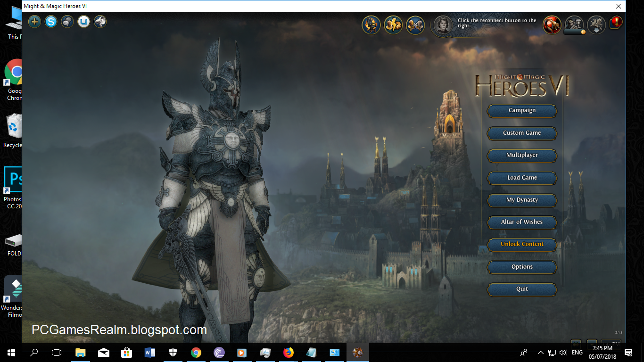644x362 pixels.
Task: Quit the game from the main menu
Action: 522,289
